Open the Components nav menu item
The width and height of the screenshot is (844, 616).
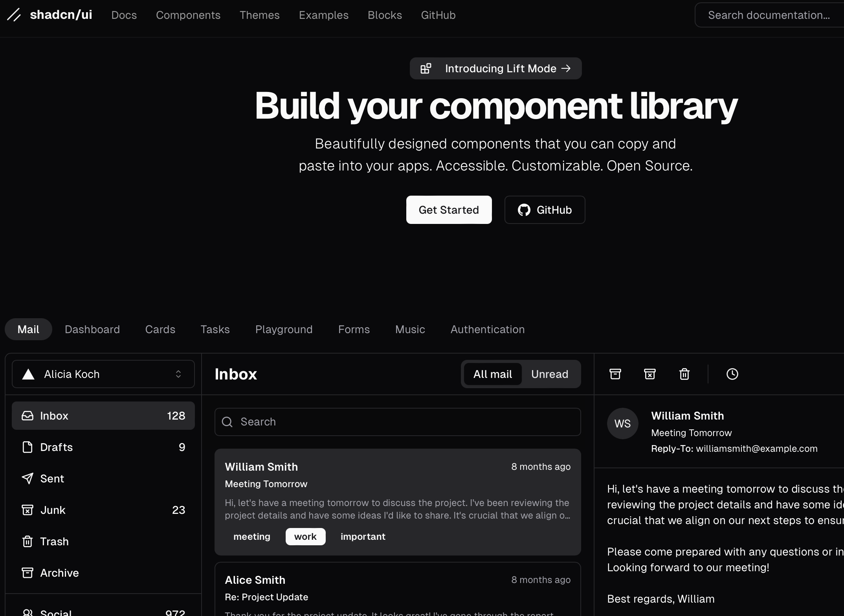point(188,15)
